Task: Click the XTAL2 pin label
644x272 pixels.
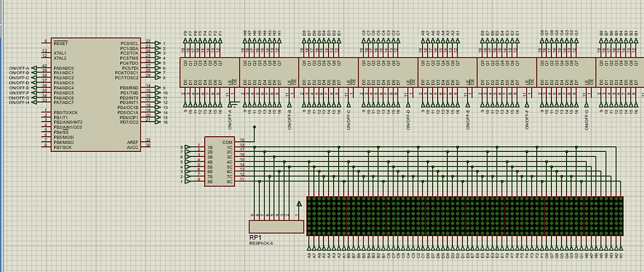Action: tap(60, 58)
